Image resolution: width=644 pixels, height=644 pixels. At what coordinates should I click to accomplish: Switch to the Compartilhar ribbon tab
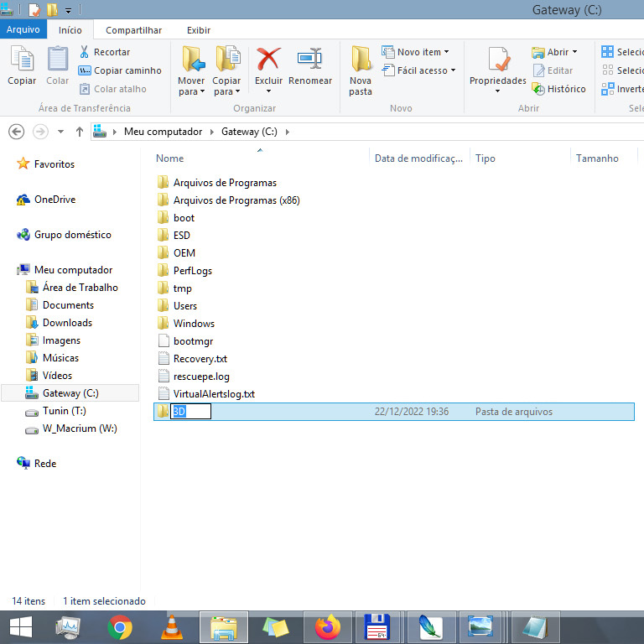[x=133, y=30]
